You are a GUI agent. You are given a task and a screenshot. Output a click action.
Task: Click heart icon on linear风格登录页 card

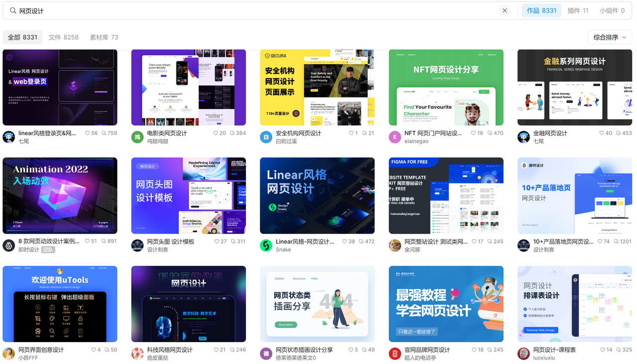coord(88,133)
